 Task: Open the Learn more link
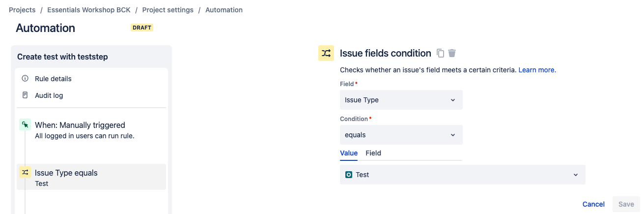click(537, 70)
